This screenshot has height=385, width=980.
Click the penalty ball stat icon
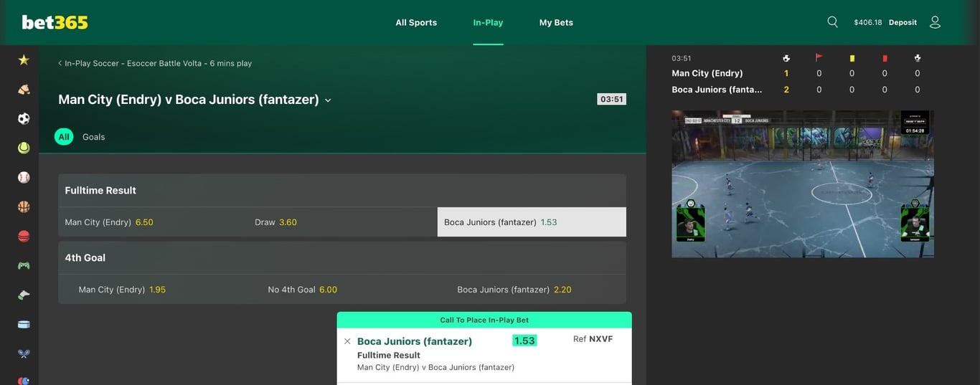coord(917,58)
